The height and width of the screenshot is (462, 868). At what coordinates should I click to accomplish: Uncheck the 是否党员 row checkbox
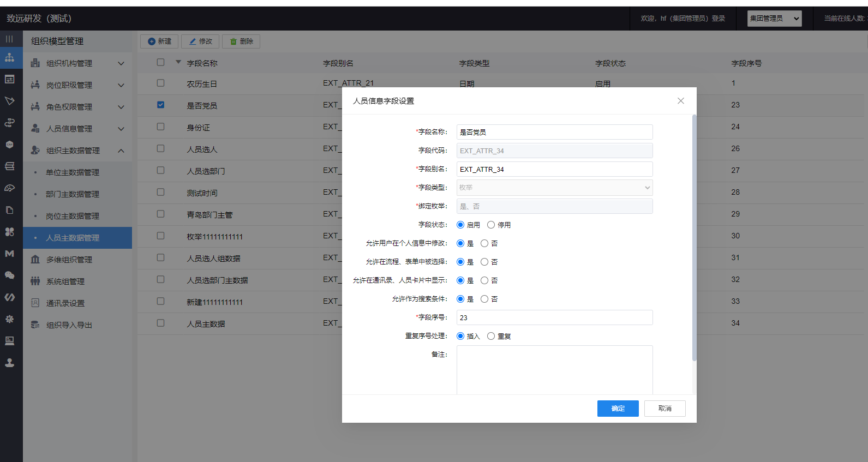coord(160,105)
